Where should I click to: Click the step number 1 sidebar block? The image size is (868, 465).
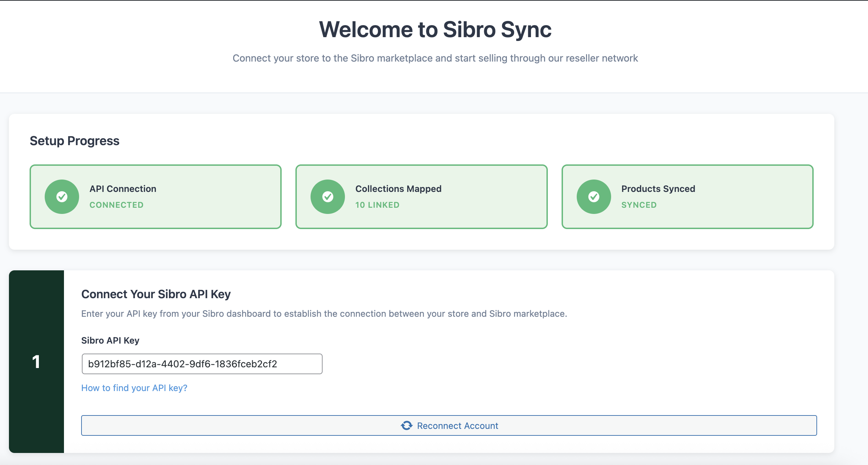coord(36,361)
